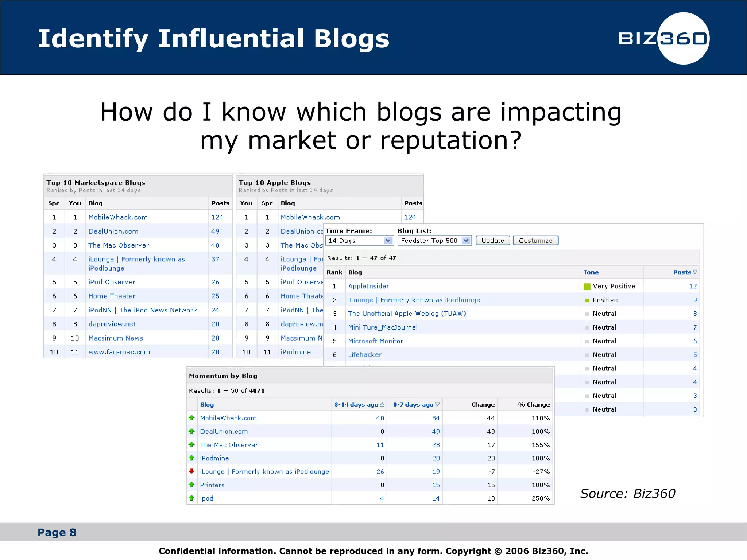Open DealUnion.com in Top 10 Marketspace Blogs
The image size is (747, 560).
pos(113,232)
